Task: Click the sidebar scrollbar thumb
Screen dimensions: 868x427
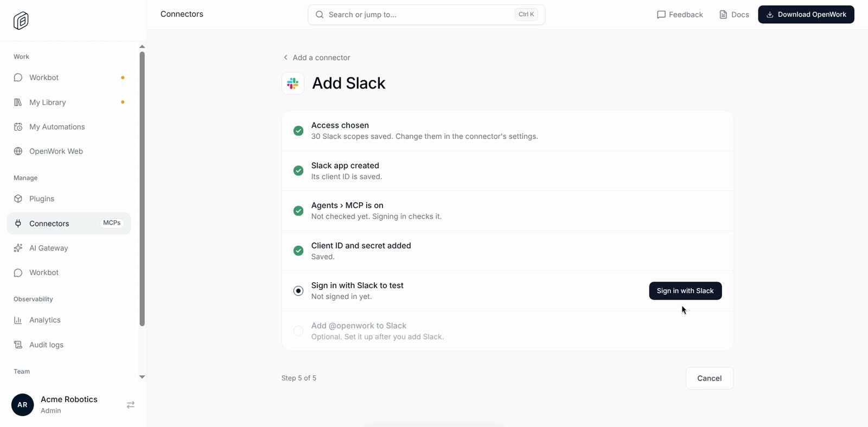Action: pos(142,189)
